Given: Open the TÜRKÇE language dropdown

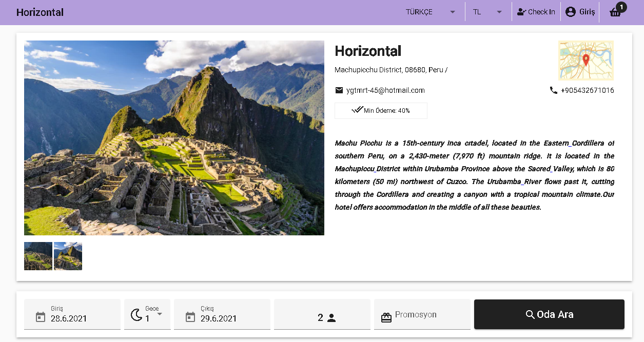Looking at the screenshot, I should [431, 12].
